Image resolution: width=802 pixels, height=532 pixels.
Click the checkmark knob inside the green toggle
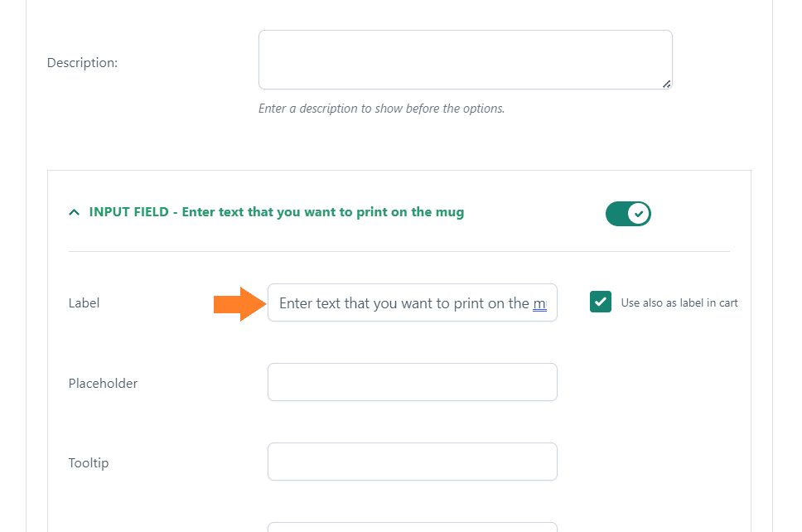point(639,214)
